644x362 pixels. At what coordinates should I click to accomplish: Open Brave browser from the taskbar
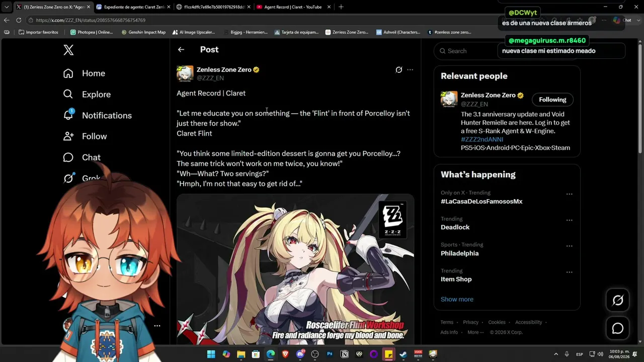(286, 354)
